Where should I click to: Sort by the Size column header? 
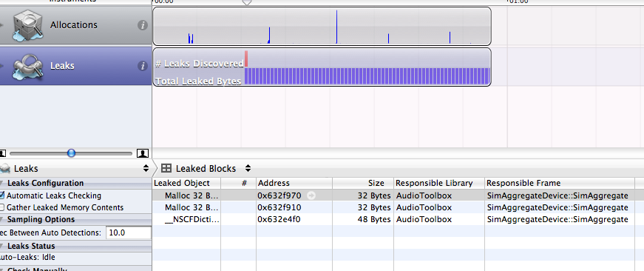click(363, 184)
